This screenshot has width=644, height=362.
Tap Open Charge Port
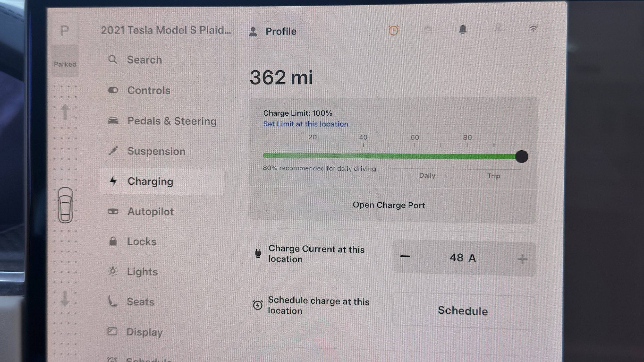coord(388,205)
